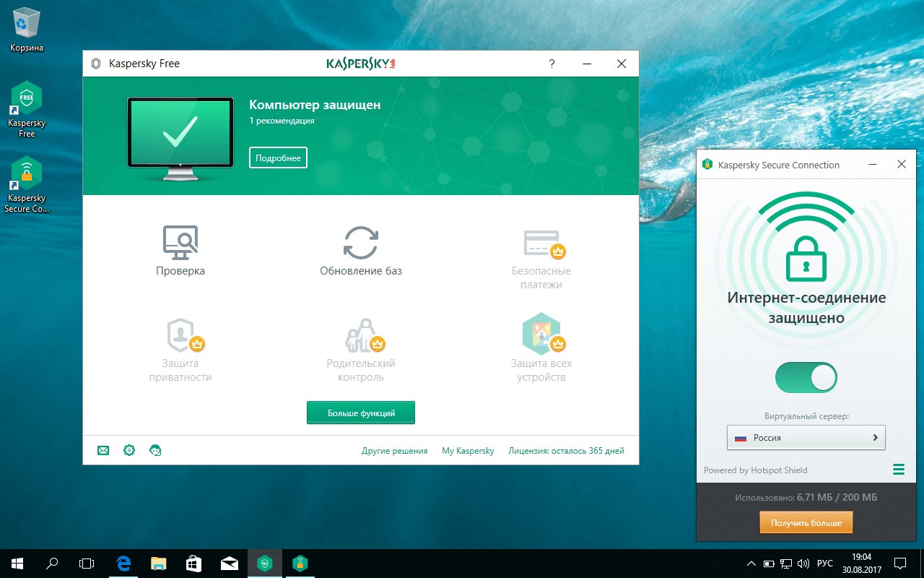Select Kaspersky Free desktop shortcut
The height and width of the screenshot is (578, 924).
tap(27, 109)
